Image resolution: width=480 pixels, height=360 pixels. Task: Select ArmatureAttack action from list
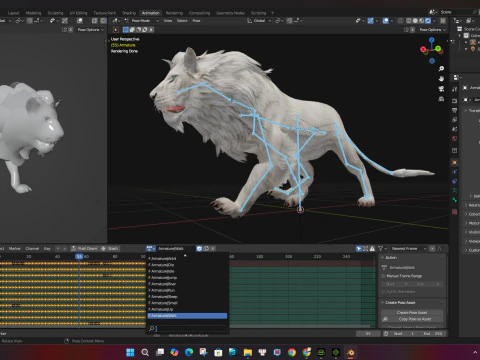pos(187,259)
